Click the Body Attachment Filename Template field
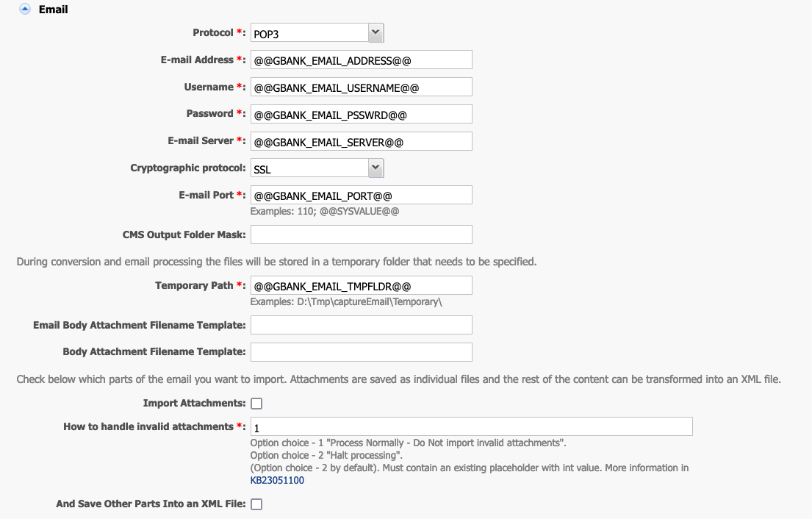Viewport: 812px width, 519px height. (x=362, y=352)
